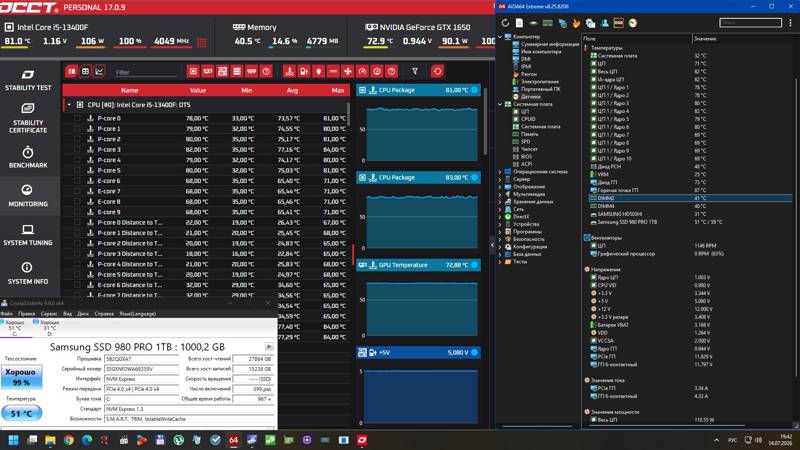800x450 pixels.
Task: Open the Benchmark section in OCCT
Action: click(28, 157)
